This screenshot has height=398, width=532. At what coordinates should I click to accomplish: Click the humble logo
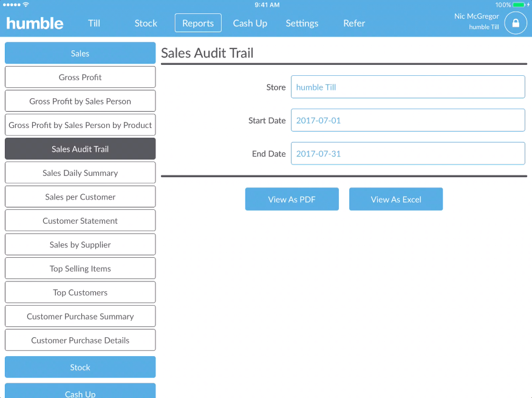35,24
